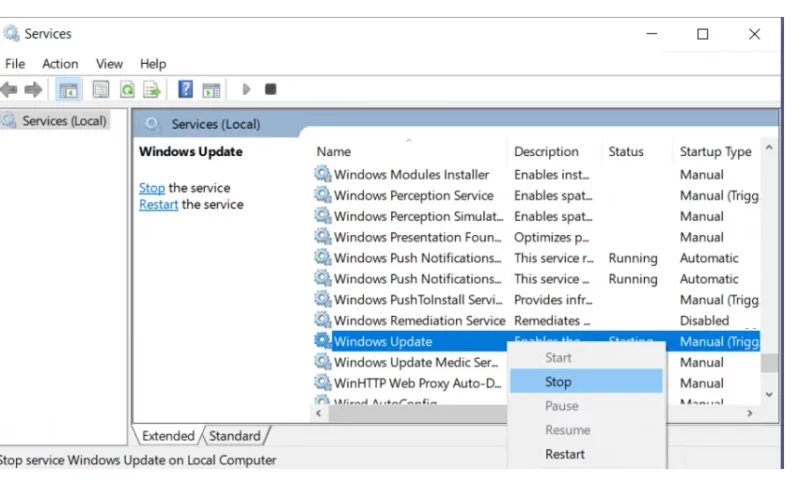This screenshot has height=500, width=800.
Task: Click the vertical scrollbar thumb
Action: [769, 363]
